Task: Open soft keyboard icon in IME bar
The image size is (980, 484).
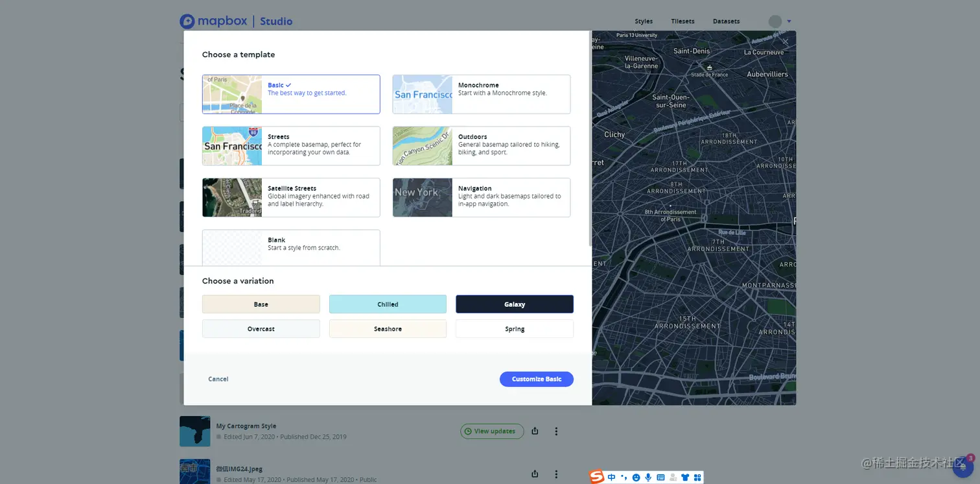Action: pyautogui.click(x=660, y=478)
